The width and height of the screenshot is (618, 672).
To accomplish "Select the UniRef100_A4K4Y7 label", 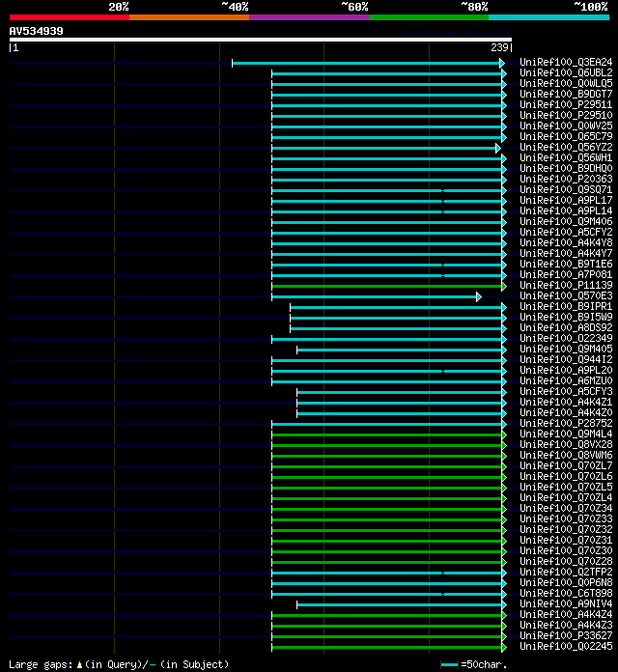I will [x=566, y=253].
